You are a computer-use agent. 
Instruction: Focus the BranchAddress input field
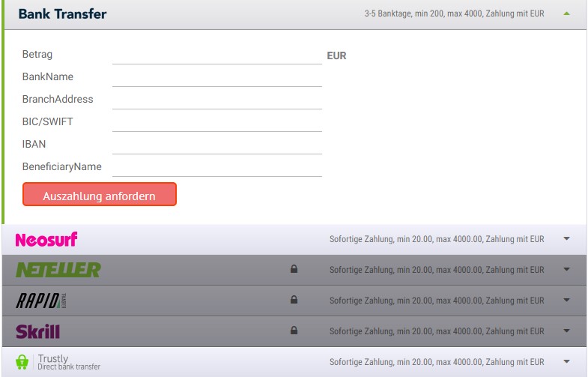217,100
